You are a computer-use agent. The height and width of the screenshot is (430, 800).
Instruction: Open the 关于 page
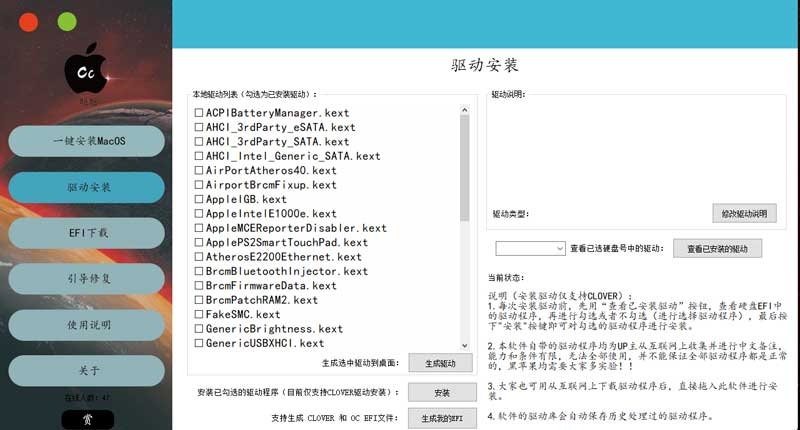coord(87,370)
